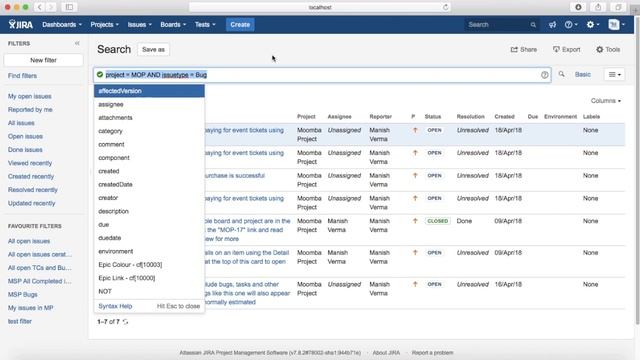
Task: Select NOT operator suggestion
Action: point(149,291)
